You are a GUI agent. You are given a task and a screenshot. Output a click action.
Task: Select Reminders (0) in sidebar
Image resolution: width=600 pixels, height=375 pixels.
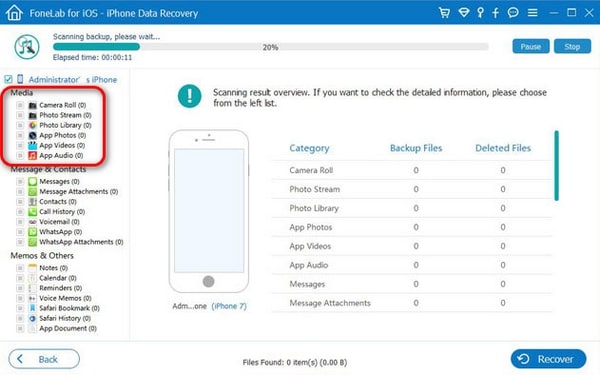pos(60,288)
